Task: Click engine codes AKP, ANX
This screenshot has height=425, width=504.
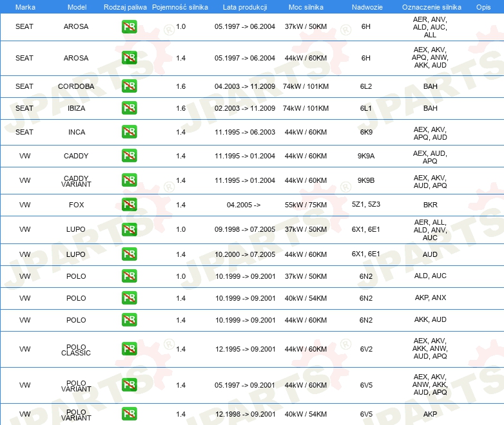Action: (431, 297)
